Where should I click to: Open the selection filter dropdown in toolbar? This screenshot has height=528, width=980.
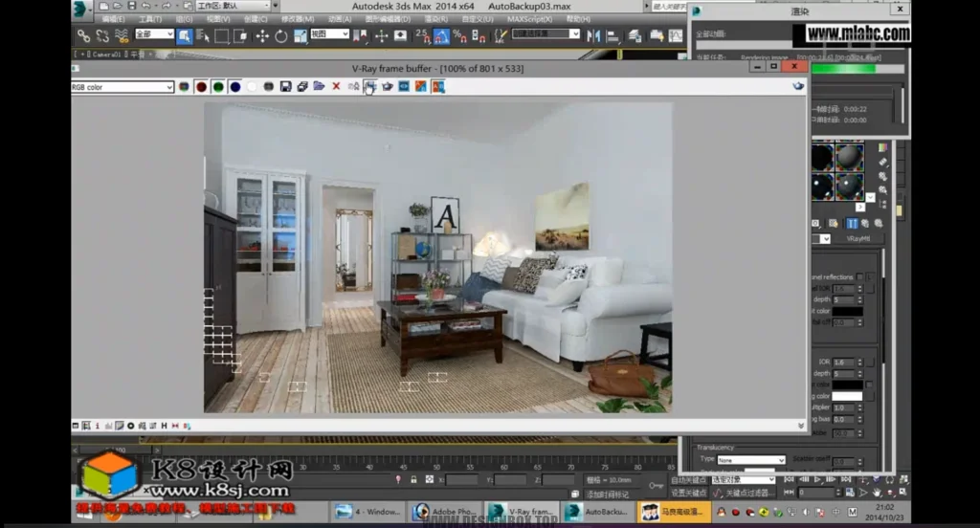pos(154,34)
